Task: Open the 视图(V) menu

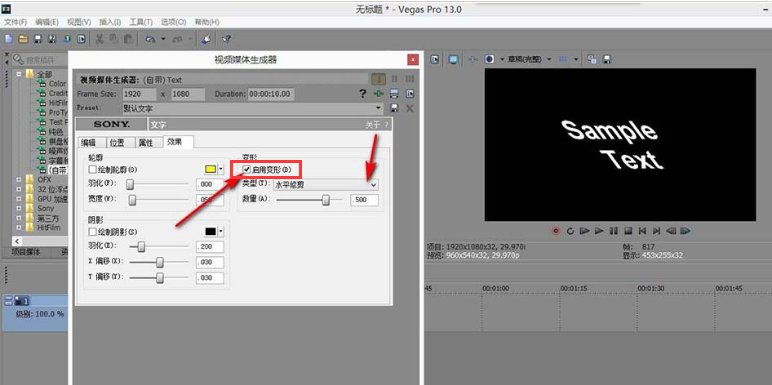Action: 79,22
